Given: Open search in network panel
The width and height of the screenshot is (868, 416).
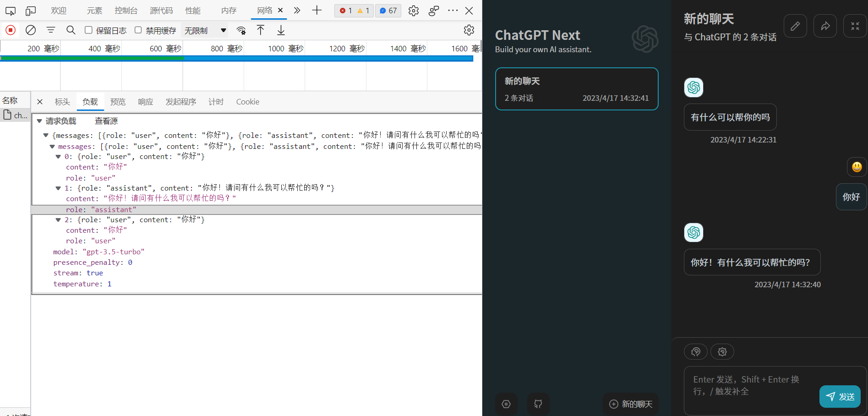Looking at the screenshot, I should click(71, 30).
